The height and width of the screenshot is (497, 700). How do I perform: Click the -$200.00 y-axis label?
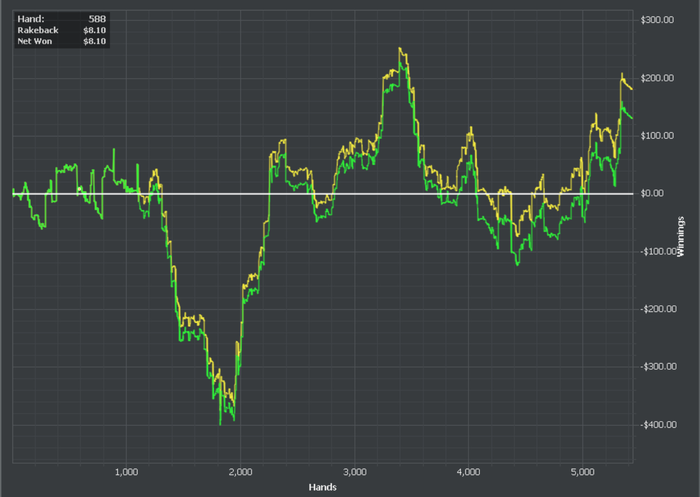[x=658, y=309]
